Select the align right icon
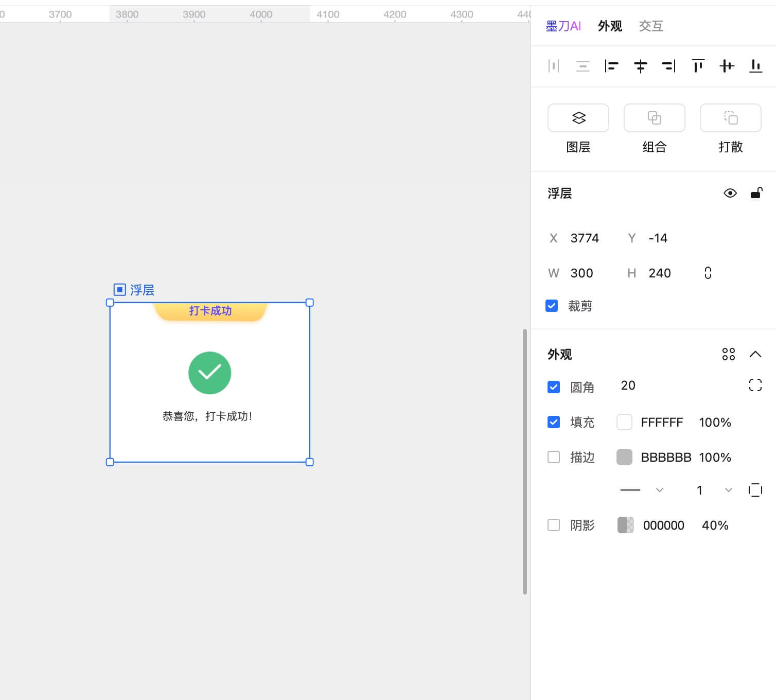The image size is (776, 700). point(668,66)
